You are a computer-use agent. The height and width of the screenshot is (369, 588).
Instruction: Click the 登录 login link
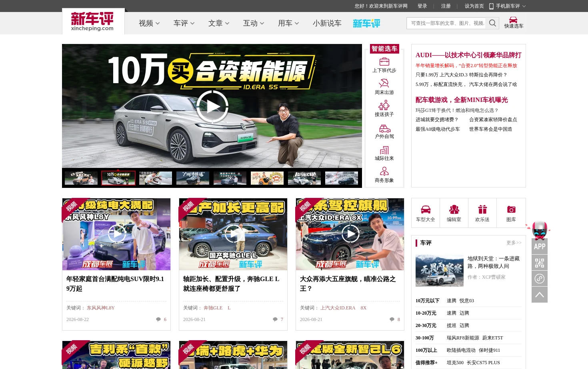tap(422, 6)
